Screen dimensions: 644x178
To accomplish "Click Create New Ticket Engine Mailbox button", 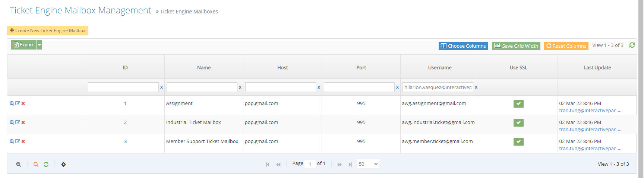I will click(x=47, y=31).
